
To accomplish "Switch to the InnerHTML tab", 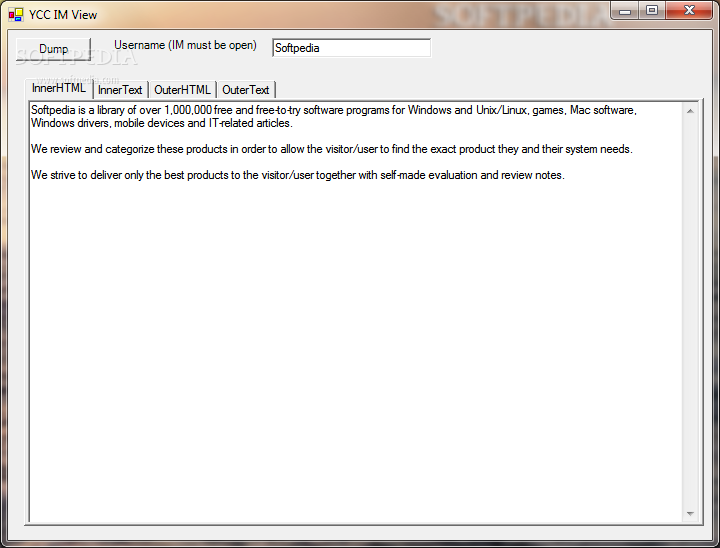I will pos(59,88).
